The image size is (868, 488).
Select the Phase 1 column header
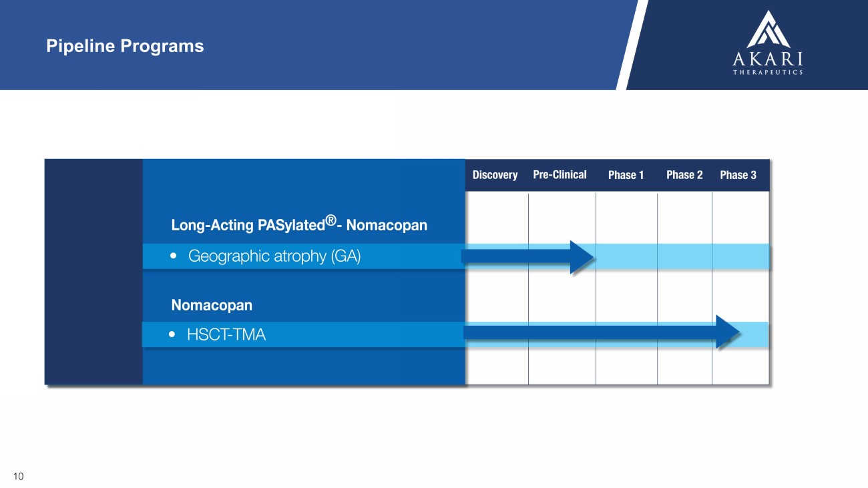click(x=626, y=175)
